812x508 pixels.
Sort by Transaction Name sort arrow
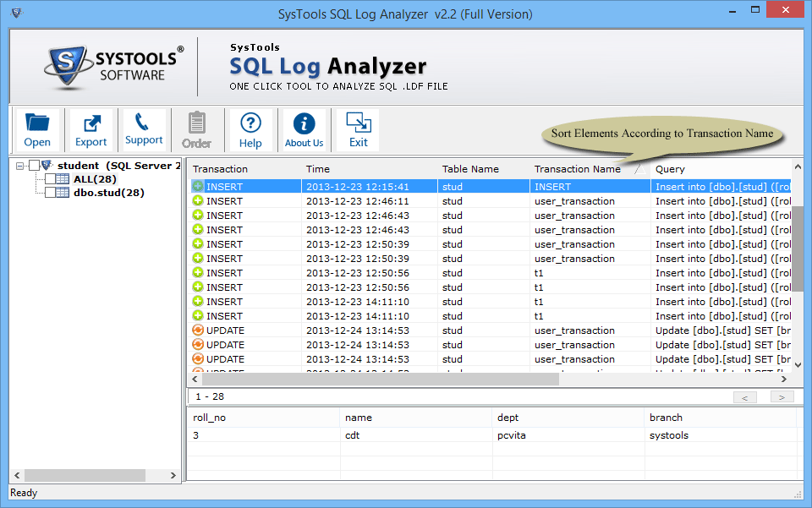[640, 169]
